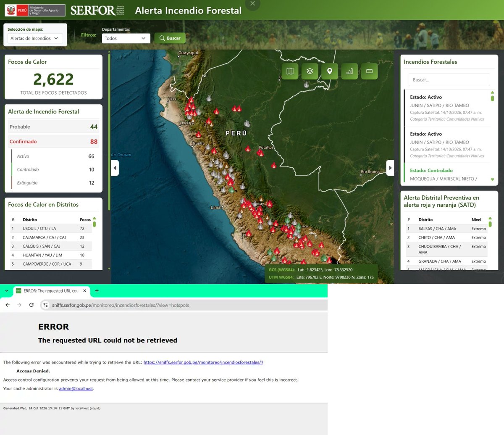Select the USQUIL / OTU / LA row

pos(51,229)
